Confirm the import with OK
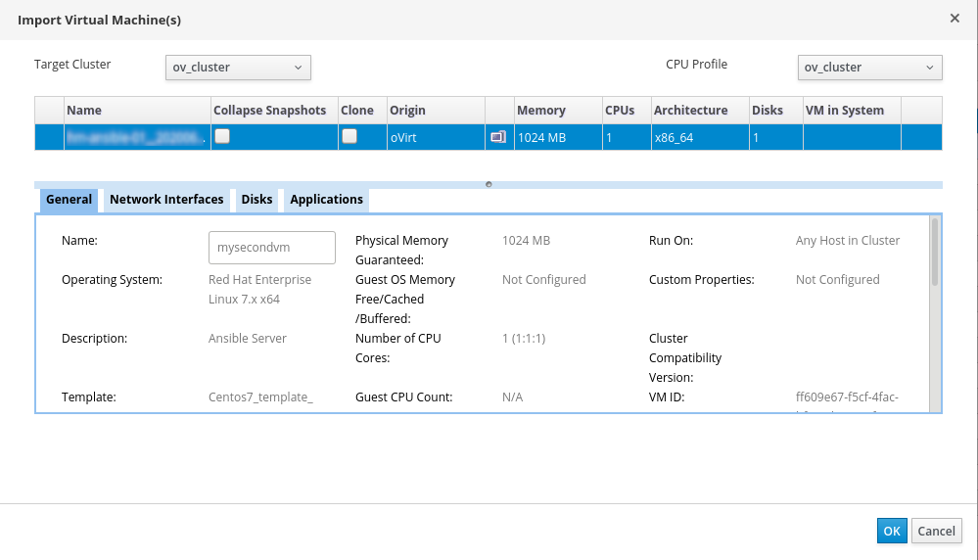This screenshot has height=560, width=978. pos(892,531)
